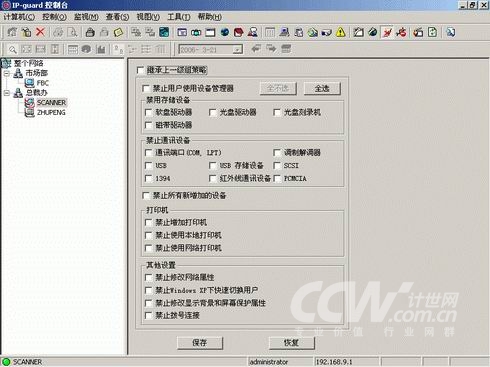Image resolution: width=490 pixels, height=367 pixels.
Task: Open the date dropdown in toolbar
Action: tap(237, 50)
